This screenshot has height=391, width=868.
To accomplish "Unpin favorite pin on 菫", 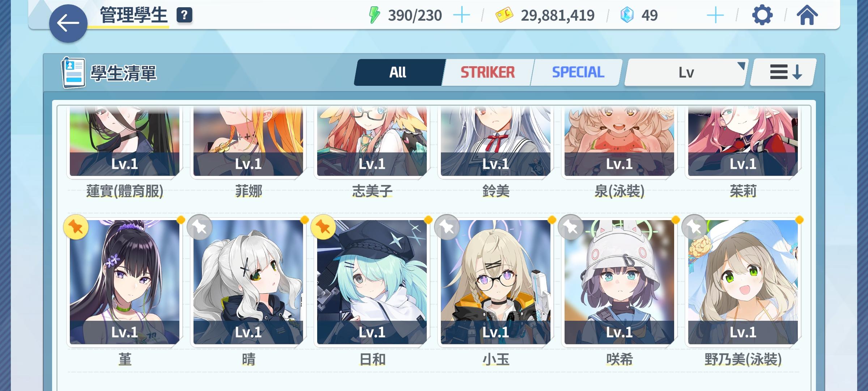I will pyautogui.click(x=76, y=227).
